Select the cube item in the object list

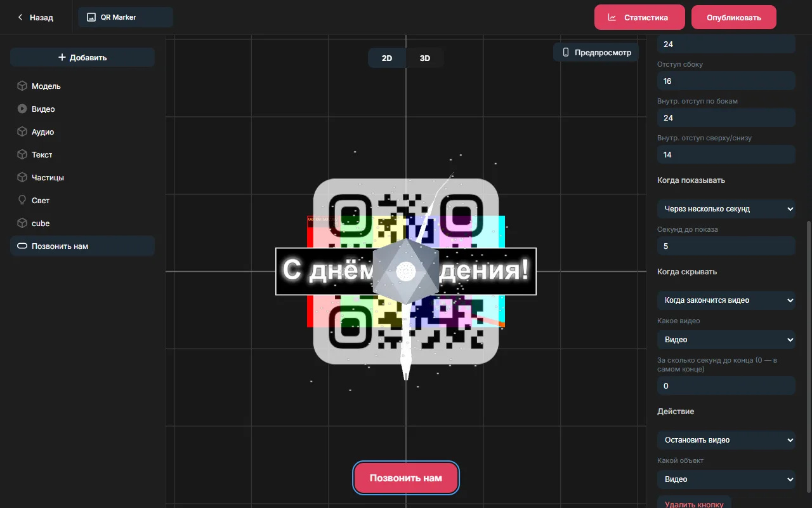coord(82,224)
